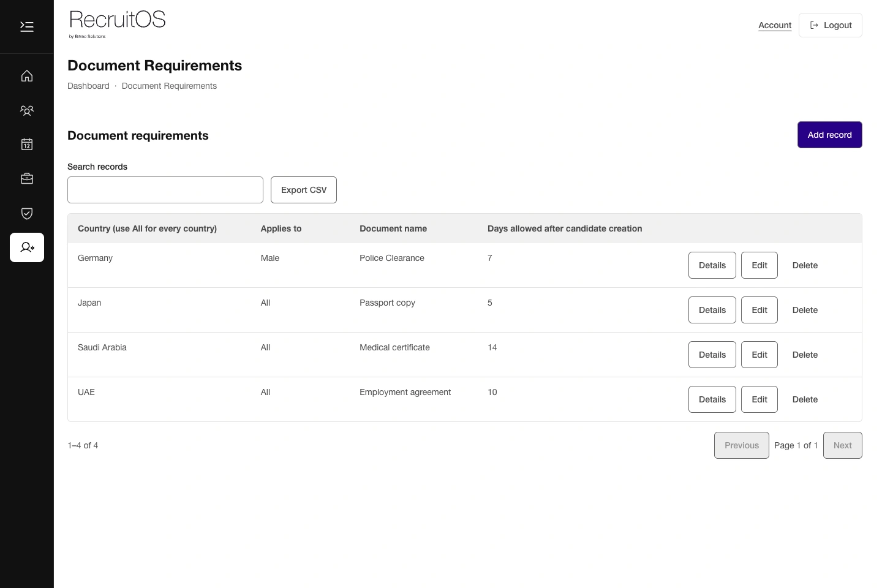Click the Add record button
This screenshot has width=882, height=588.
point(829,135)
